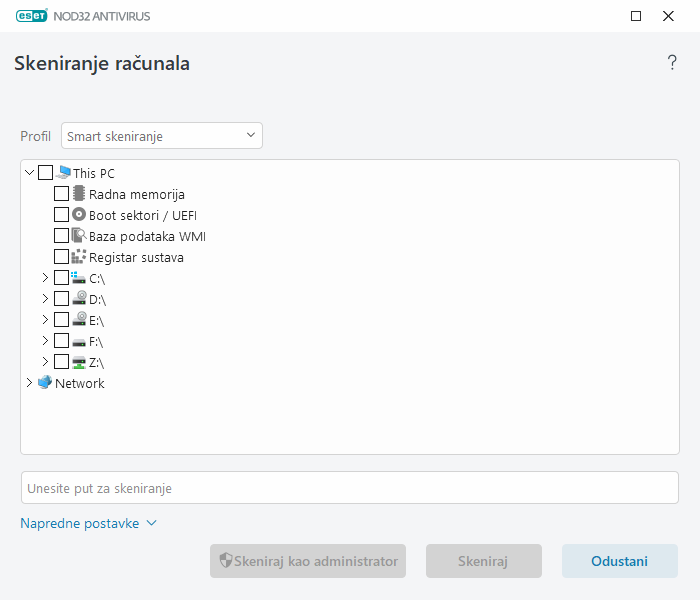The image size is (700, 600).
Task: Click the C:\ drive icon
Action: coord(80,278)
